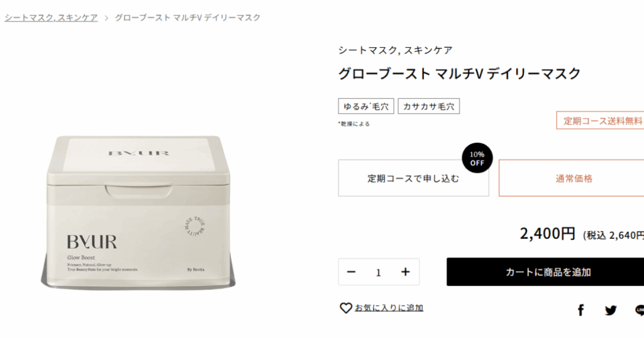Viewport: 644px width, 338px height.
Task: Increase quantity with plus button
Action: click(406, 272)
